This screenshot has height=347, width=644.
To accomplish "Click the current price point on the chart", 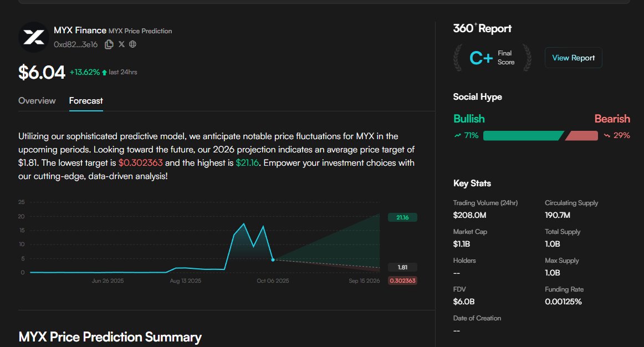I will (273, 259).
